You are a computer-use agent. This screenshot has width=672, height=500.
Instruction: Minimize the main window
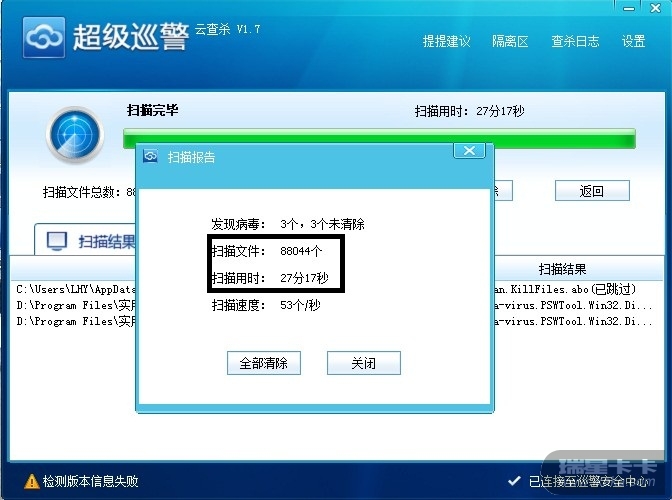pos(629,8)
